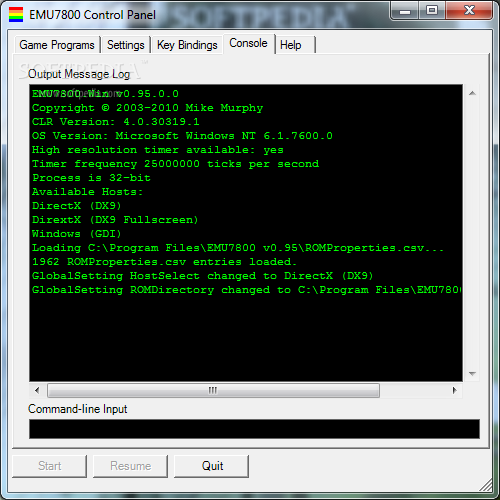This screenshot has width=500, height=500.
Task: Close the EMU7800 Control Panel window
Action: tap(469, 11)
